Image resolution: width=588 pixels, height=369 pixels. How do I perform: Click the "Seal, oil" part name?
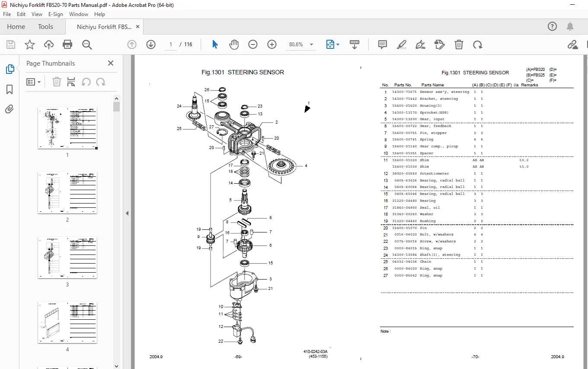430,208
